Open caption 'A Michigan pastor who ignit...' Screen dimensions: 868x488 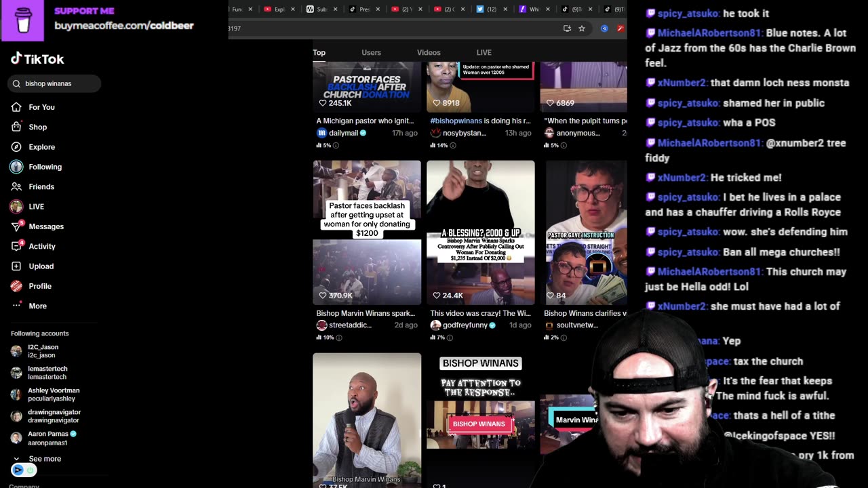pos(365,121)
